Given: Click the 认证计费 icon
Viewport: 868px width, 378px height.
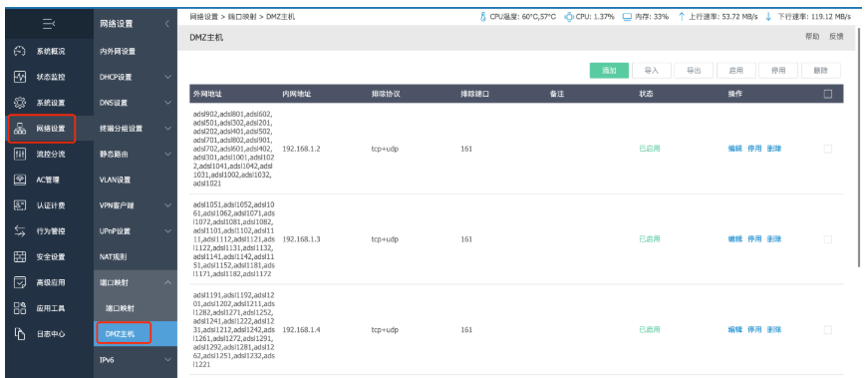Looking at the screenshot, I should (x=20, y=205).
